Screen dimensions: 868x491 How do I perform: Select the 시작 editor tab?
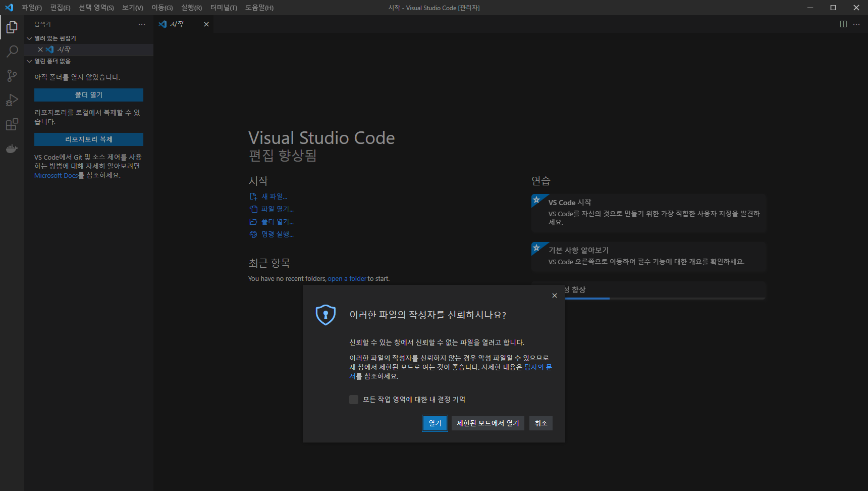pos(183,24)
